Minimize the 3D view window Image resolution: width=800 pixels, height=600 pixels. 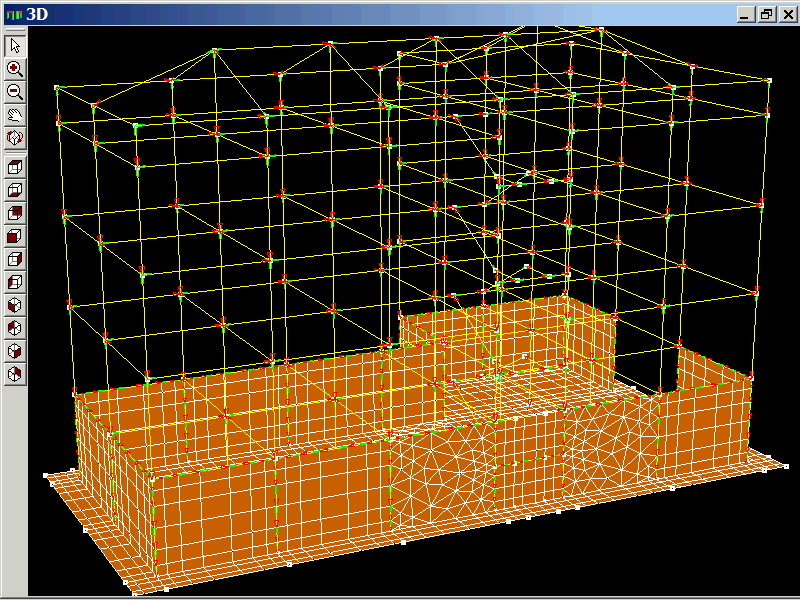(x=746, y=14)
